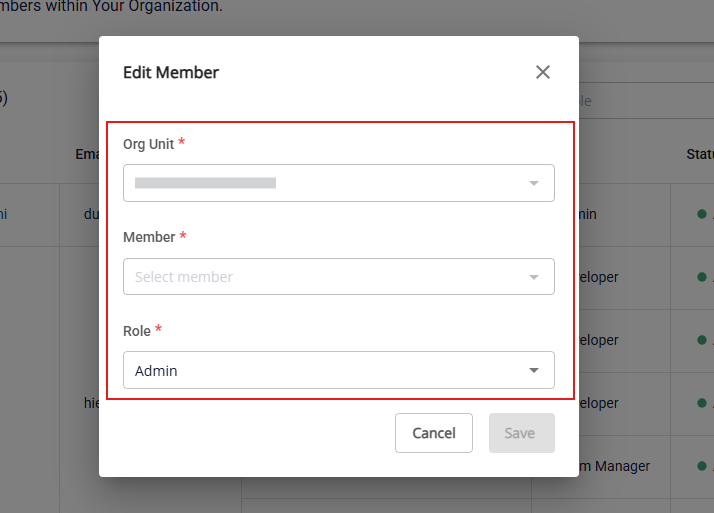Expand the Org Unit dropdown arrow
714x513 pixels.
coord(534,183)
